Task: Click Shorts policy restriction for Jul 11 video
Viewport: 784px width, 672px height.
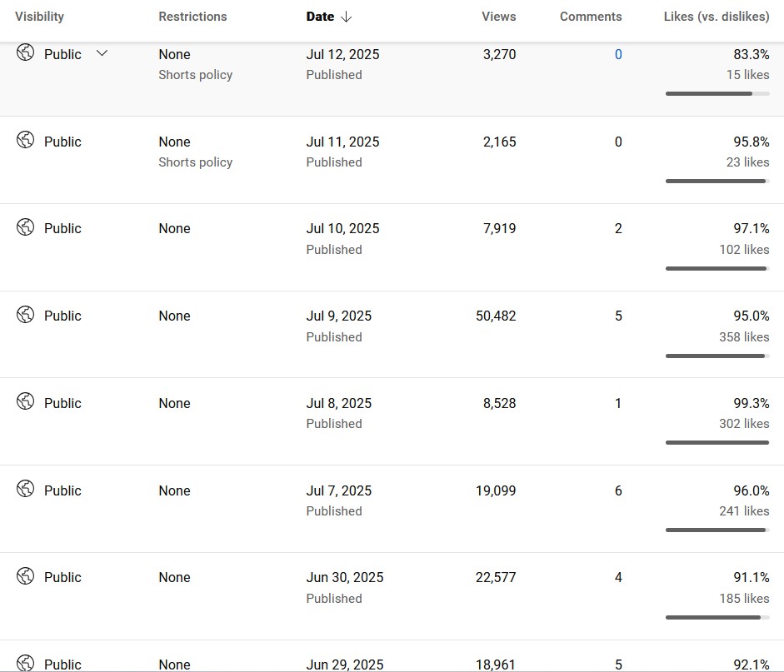Action: pyautogui.click(x=196, y=162)
